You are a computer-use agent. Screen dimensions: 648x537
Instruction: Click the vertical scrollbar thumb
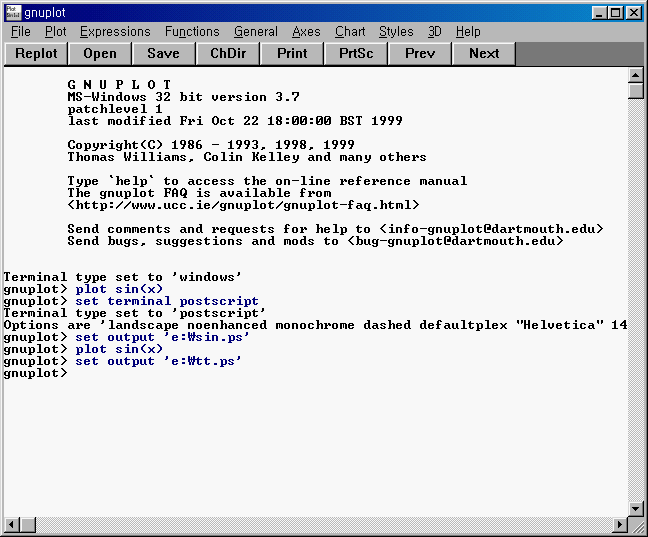point(636,91)
